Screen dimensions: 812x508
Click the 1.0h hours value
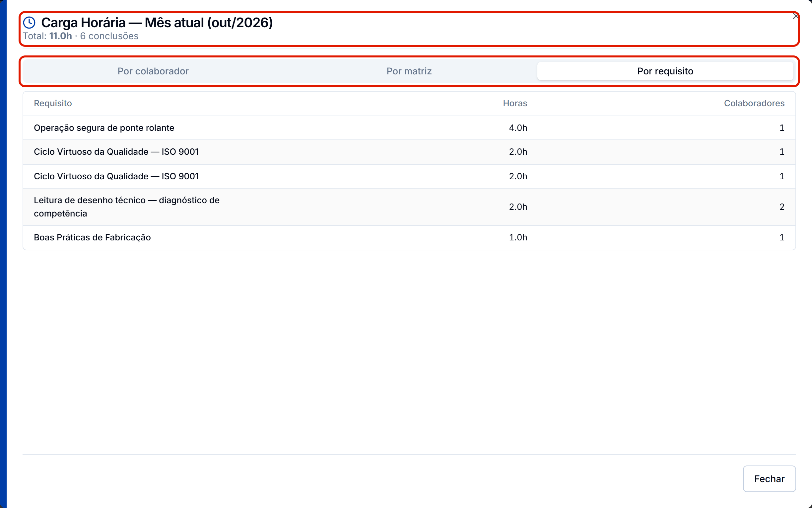tap(518, 237)
